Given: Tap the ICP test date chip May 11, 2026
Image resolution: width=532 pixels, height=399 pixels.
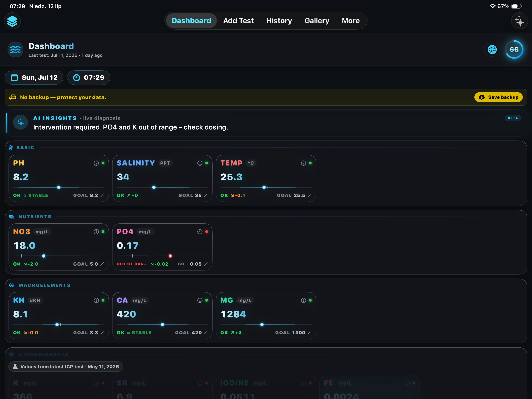Looking at the screenshot, I should (66, 367).
